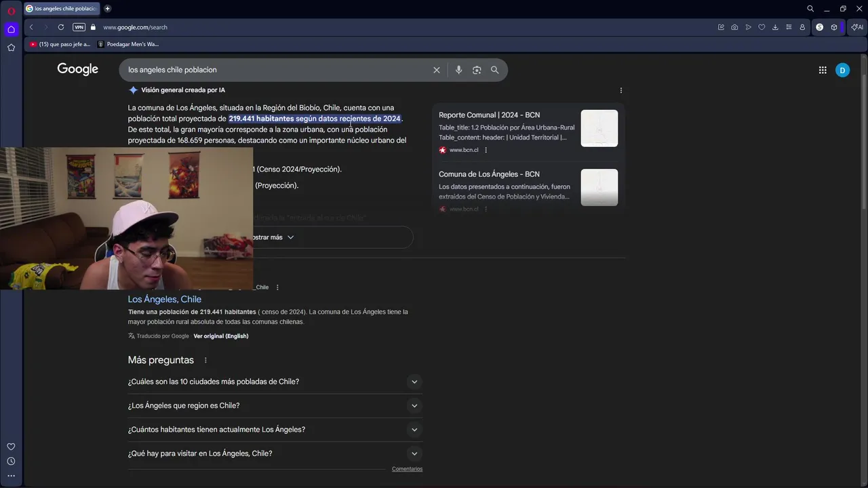Expand '¿Qué hay para visitar en Los Ángeles, Chile?'
This screenshot has width=868, height=488.
click(x=275, y=453)
